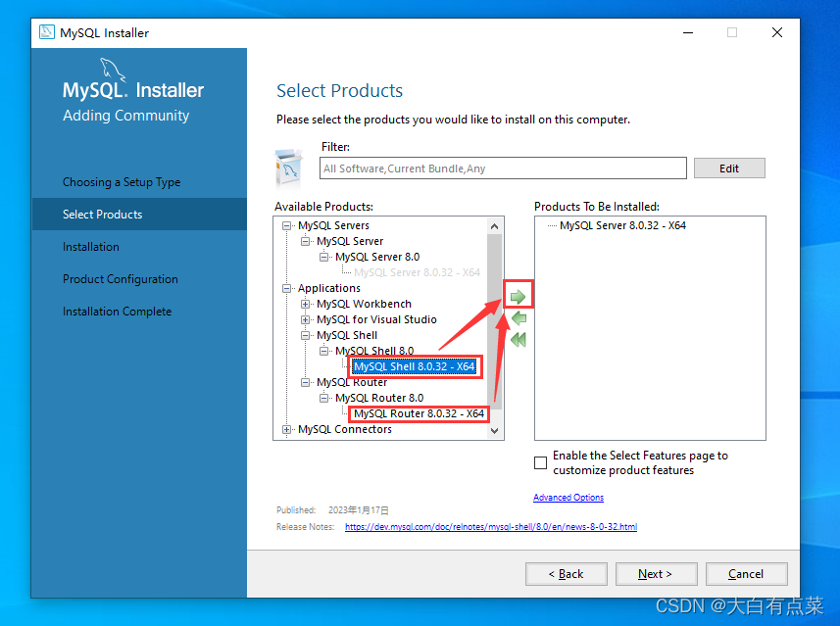
Task: Click the Edit filter button
Action: click(x=729, y=169)
